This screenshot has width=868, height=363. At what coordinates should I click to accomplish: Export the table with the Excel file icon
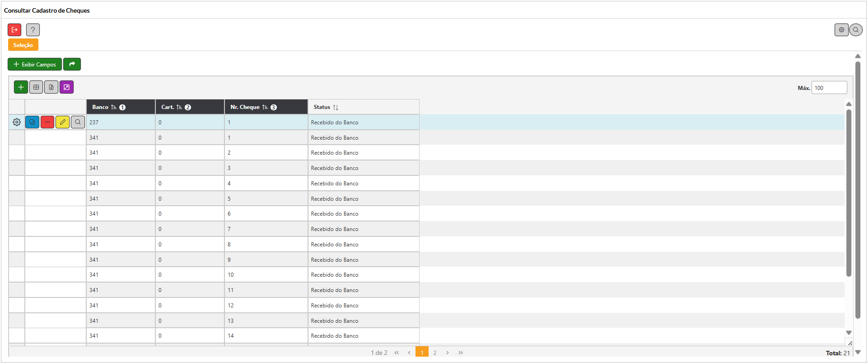[x=51, y=87]
